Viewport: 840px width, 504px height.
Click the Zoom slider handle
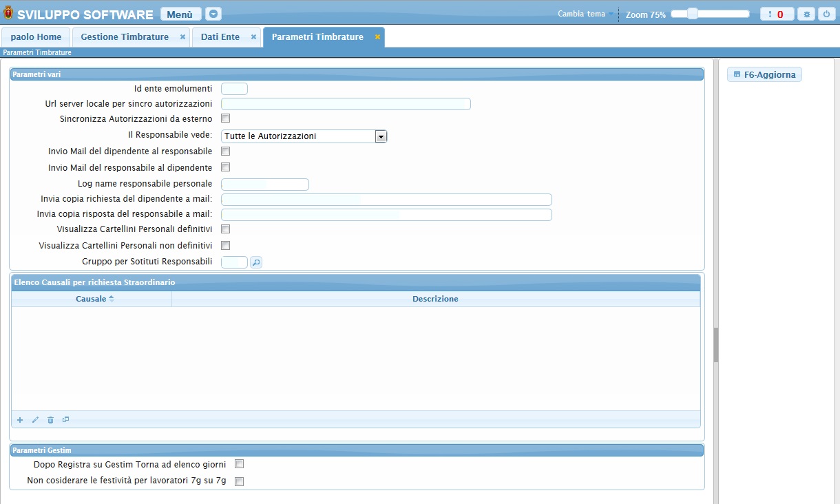click(693, 14)
